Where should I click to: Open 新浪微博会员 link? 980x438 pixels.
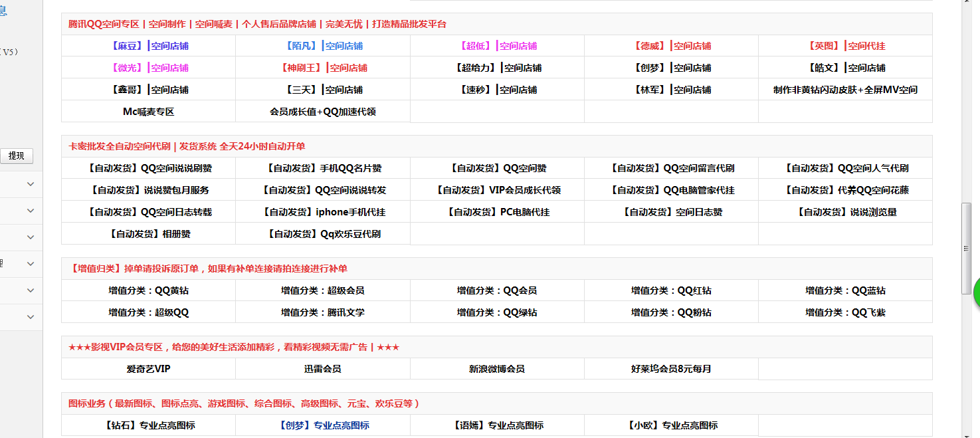tap(497, 369)
